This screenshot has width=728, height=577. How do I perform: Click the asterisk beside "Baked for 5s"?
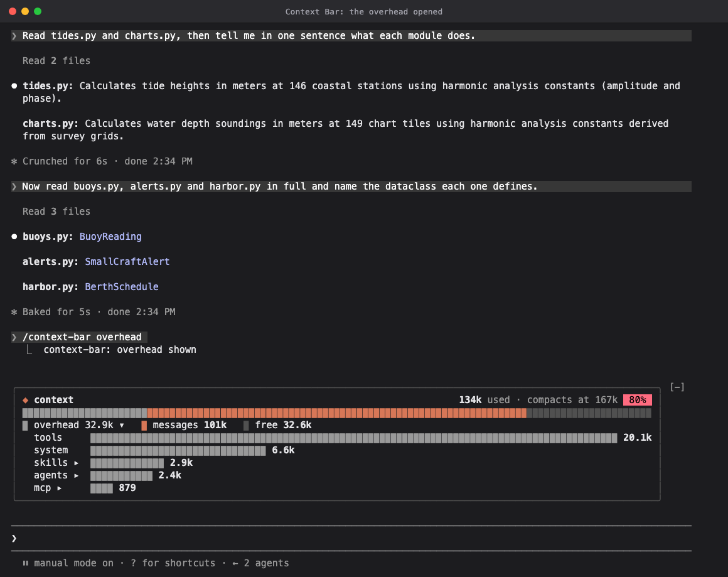point(14,311)
